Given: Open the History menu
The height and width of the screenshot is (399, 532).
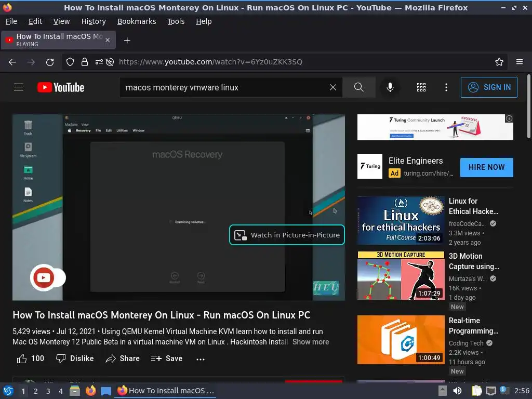Looking at the screenshot, I should click(94, 21).
